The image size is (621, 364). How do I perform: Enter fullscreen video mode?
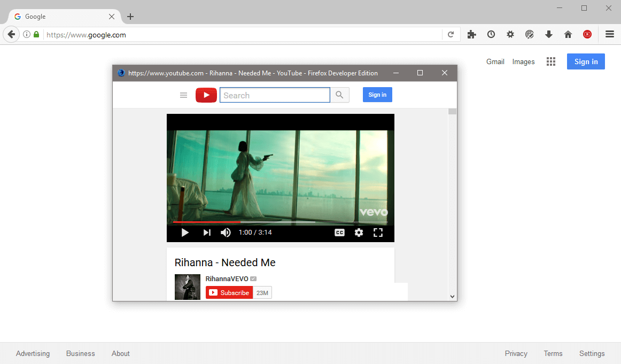coord(378,233)
